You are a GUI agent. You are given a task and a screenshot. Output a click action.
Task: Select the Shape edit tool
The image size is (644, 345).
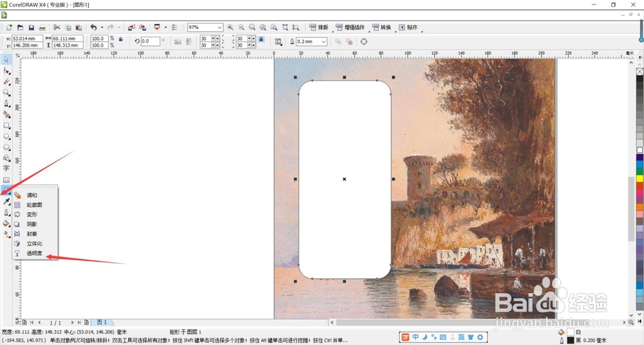(6, 71)
